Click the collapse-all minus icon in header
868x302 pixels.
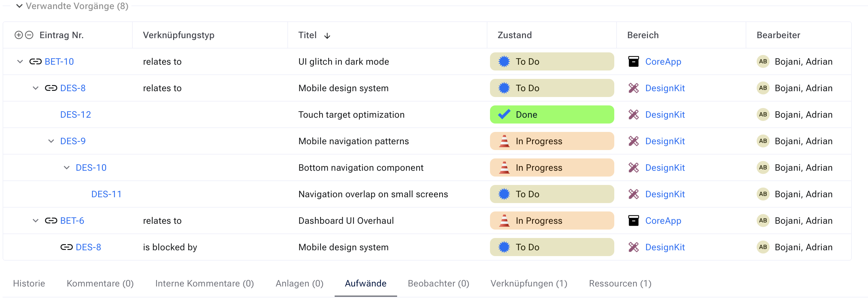(x=29, y=35)
